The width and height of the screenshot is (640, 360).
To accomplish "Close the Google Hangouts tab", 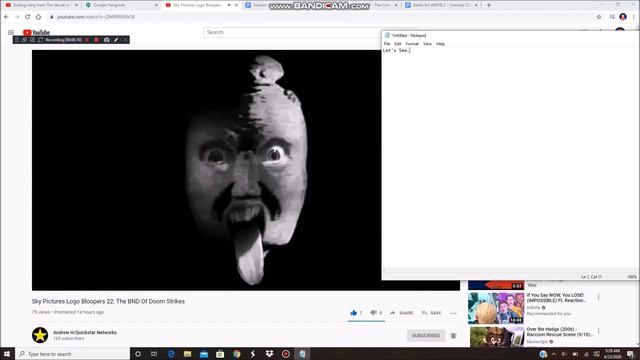I will [x=156, y=5].
